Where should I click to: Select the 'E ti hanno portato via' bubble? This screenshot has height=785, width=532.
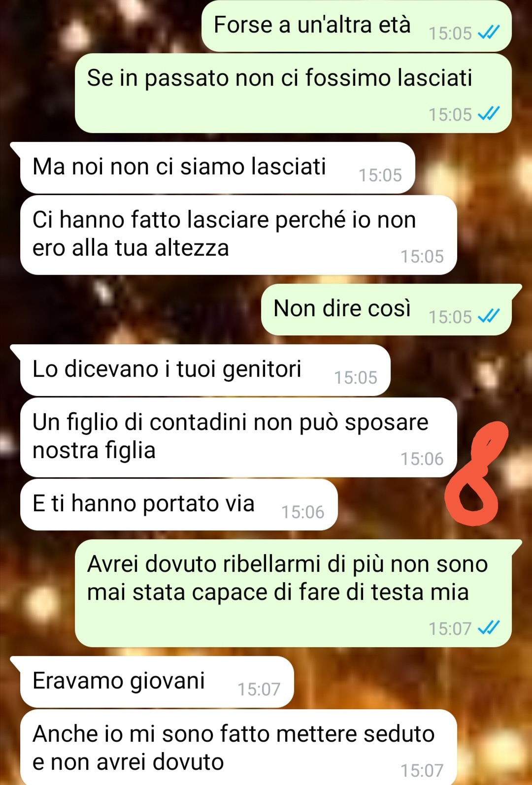pos(179,505)
